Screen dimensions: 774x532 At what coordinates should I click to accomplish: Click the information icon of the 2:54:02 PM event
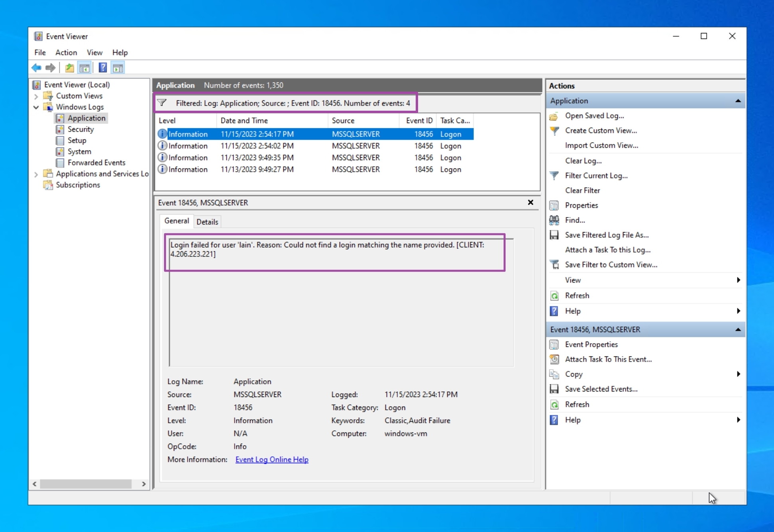point(162,146)
